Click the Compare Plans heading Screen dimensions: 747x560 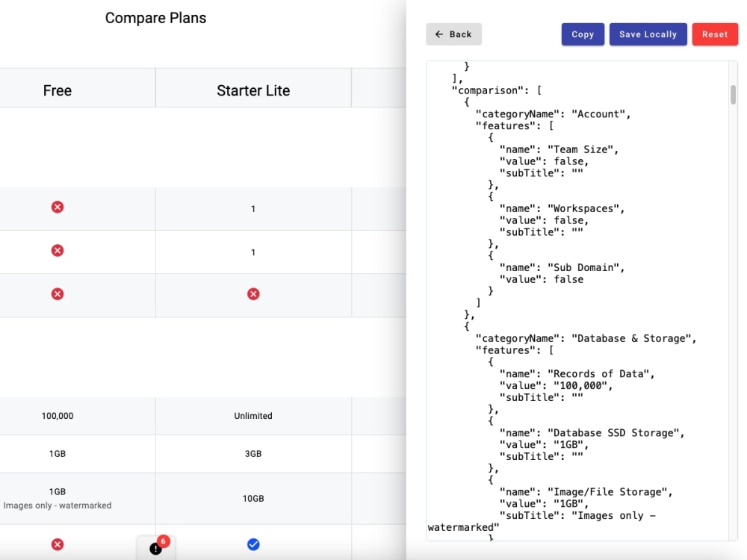(156, 18)
